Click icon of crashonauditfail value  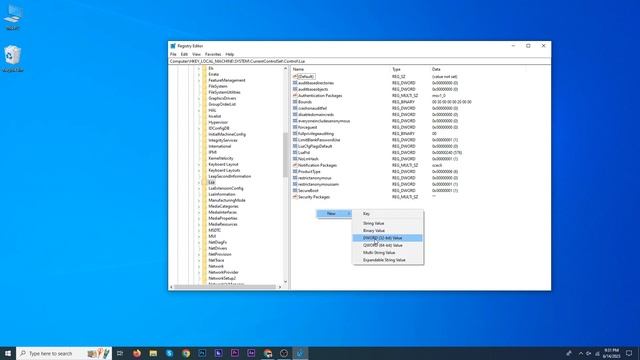tap(295, 108)
